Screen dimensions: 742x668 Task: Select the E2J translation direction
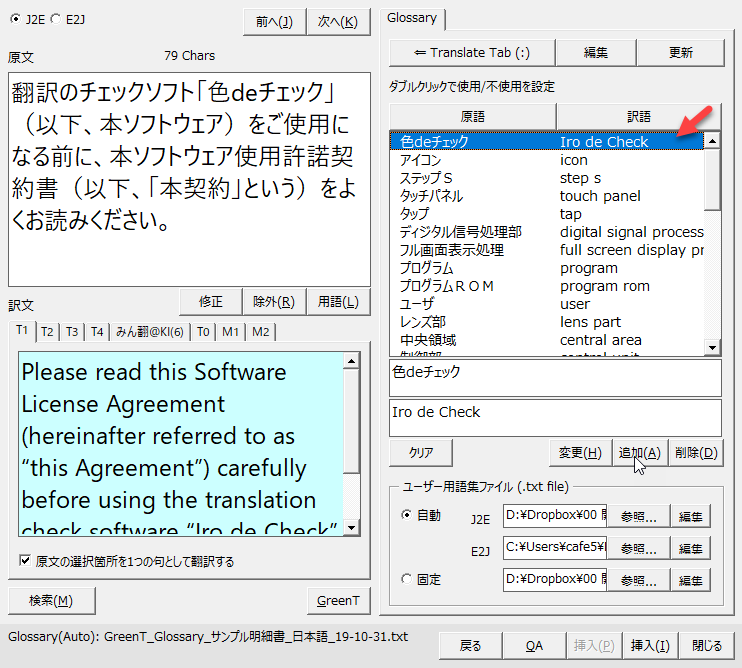pos(55,18)
